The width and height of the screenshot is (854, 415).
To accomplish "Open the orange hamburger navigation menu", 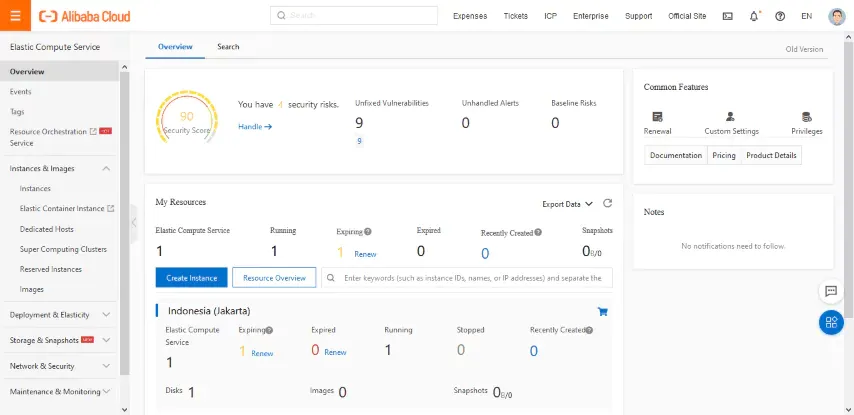I will click(15, 15).
